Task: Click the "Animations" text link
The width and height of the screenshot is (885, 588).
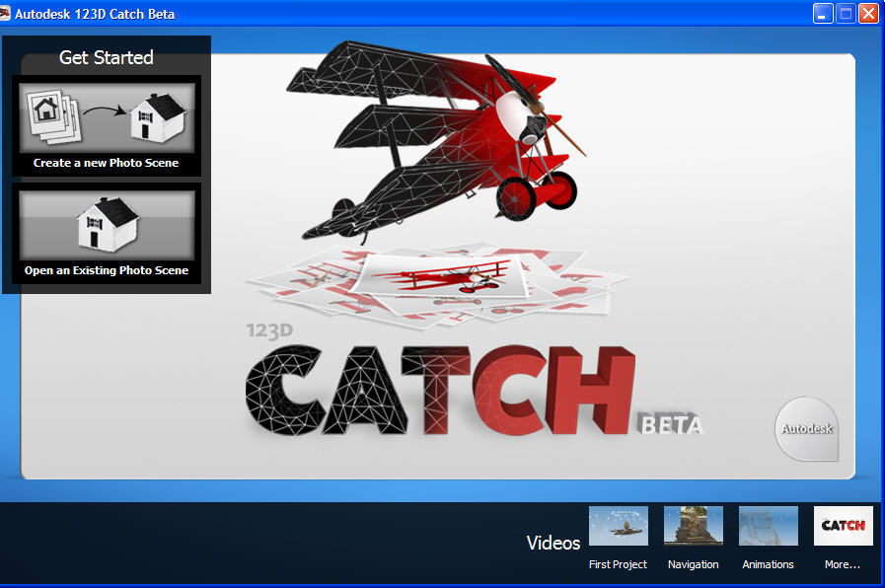Action: click(768, 564)
